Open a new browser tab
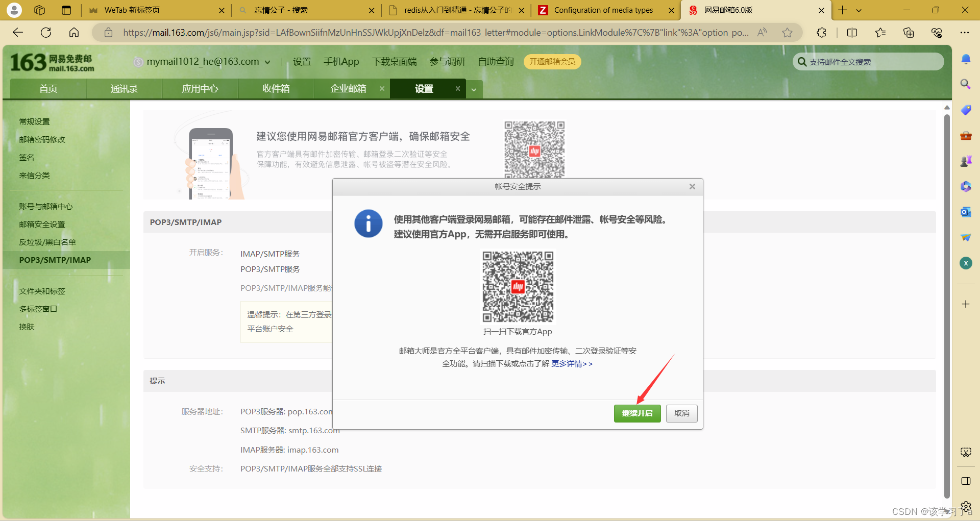This screenshot has width=980, height=521. click(842, 10)
